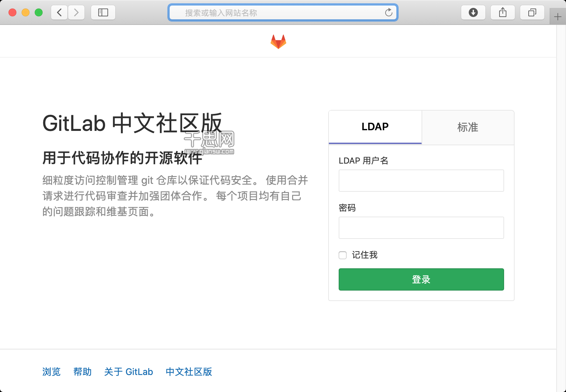Screen dimensions: 566x392
Task: Go back with the Safari back arrow
Action: (x=59, y=13)
